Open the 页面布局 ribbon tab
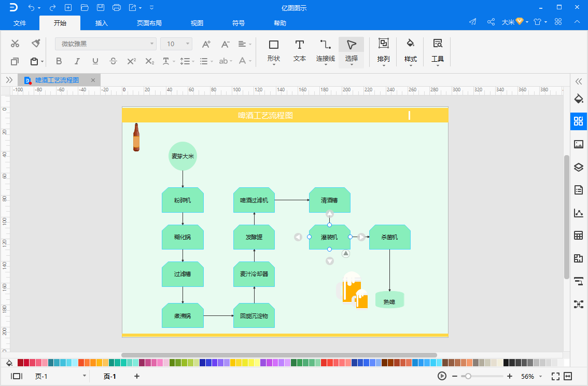Viewport: 588px width, 386px height. 149,23
